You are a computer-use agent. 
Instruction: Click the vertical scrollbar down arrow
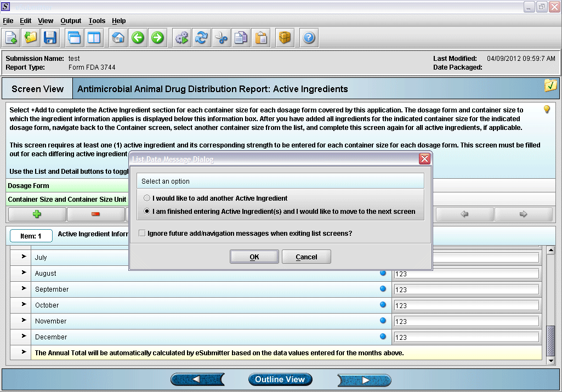[x=552, y=361]
